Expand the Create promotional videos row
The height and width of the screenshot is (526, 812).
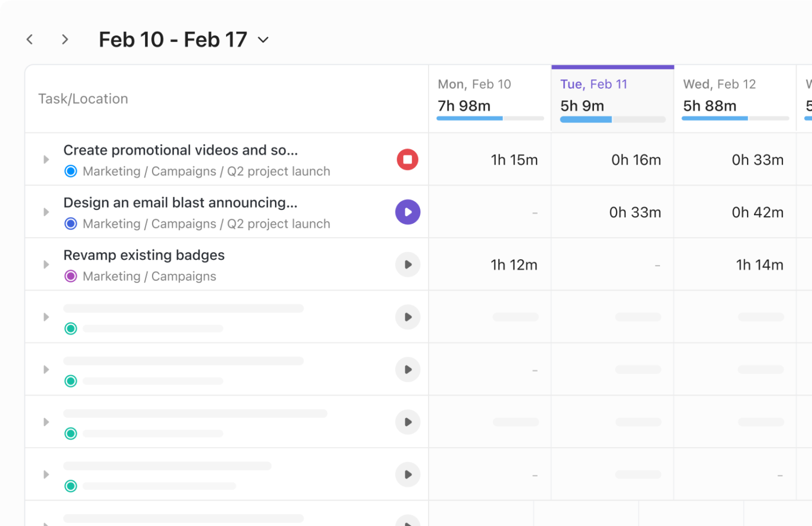(x=46, y=159)
